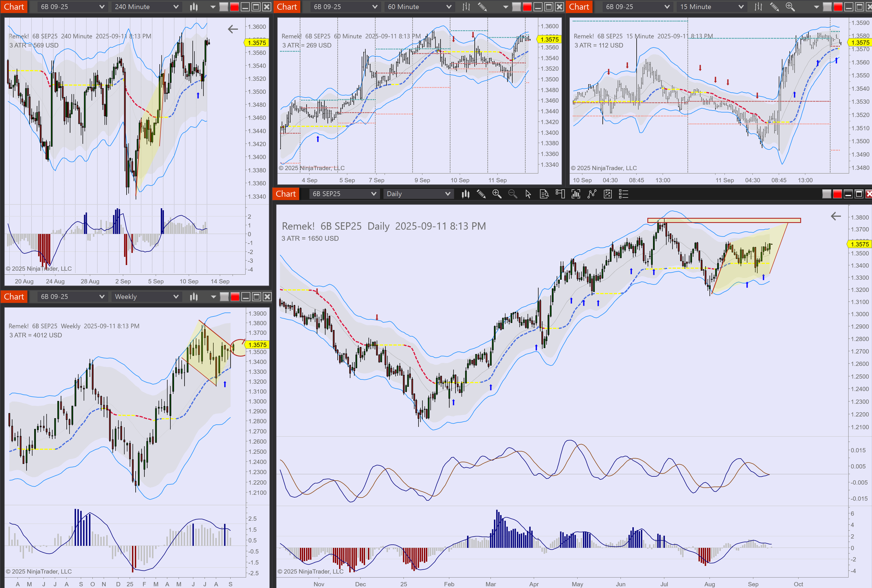Open the Data Box icon on Daily chart
Viewport: 872px width, 588px height.
[x=544, y=194]
